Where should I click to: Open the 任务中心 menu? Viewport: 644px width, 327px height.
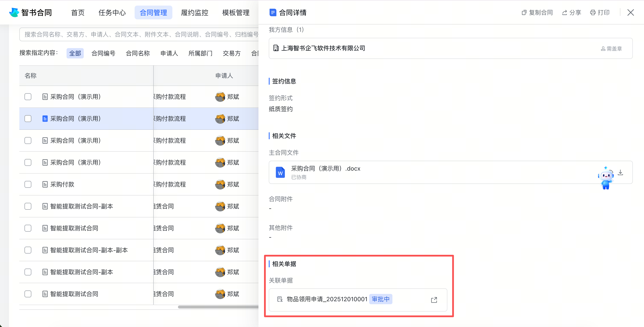(112, 12)
